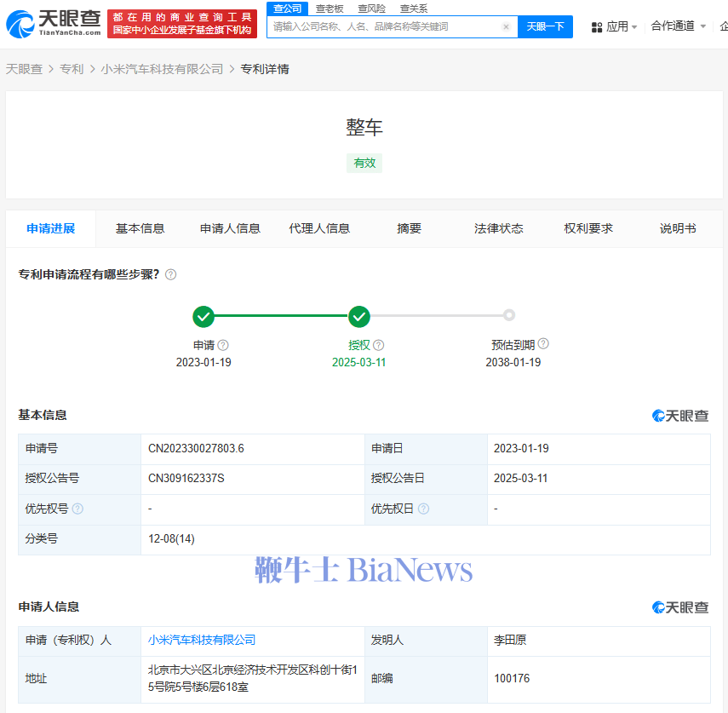The image size is (728, 713).
Task: Click help icon next to 申请 step
Action: 223,345
